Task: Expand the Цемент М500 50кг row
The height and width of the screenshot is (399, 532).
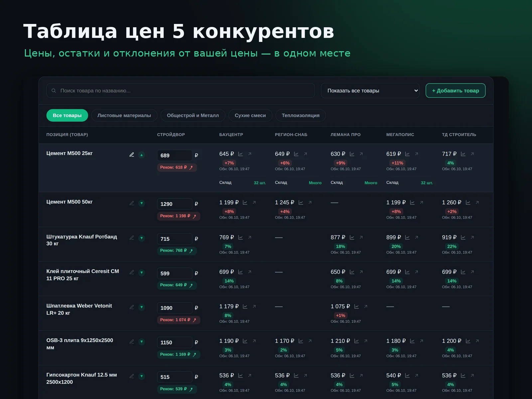Action: [142, 203]
